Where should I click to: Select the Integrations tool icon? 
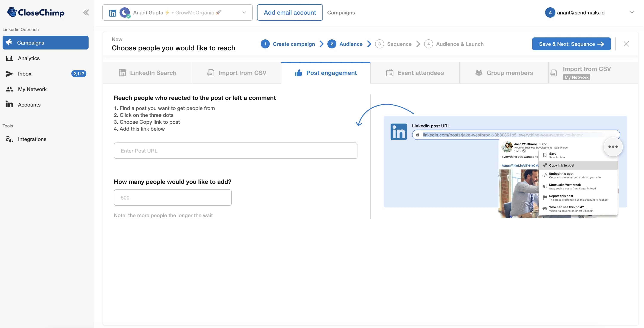coord(9,139)
